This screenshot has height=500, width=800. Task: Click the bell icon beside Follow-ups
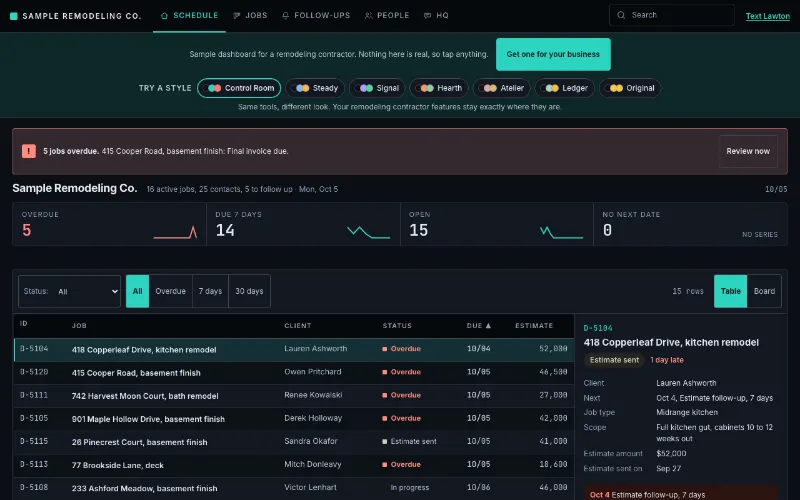click(286, 16)
